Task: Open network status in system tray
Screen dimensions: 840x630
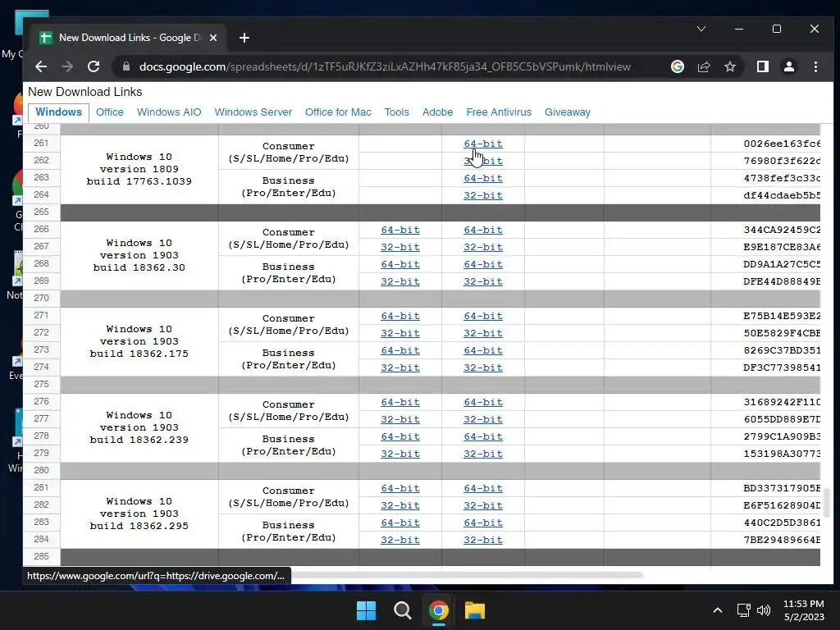Action: pos(743,610)
